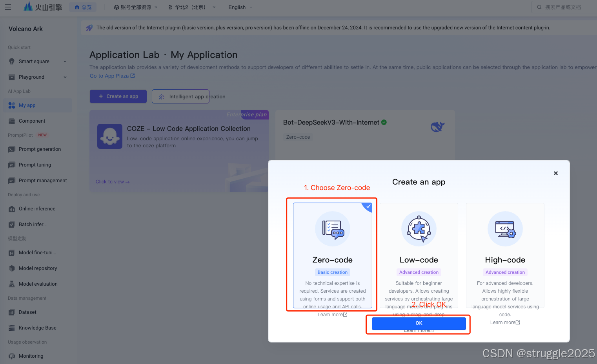Viewport: 597px width, 364px height.
Task: Focus the product and docs search field
Action: click(565, 7)
